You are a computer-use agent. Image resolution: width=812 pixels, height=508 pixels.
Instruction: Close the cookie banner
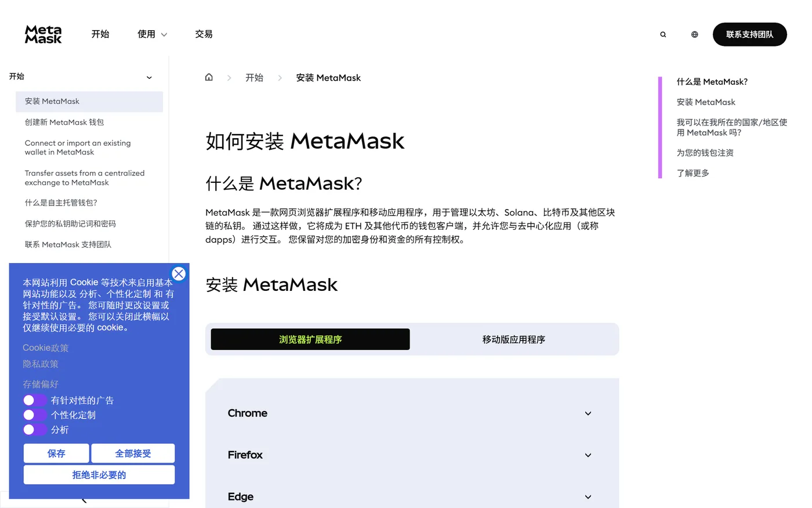click(x=179, y=273)
